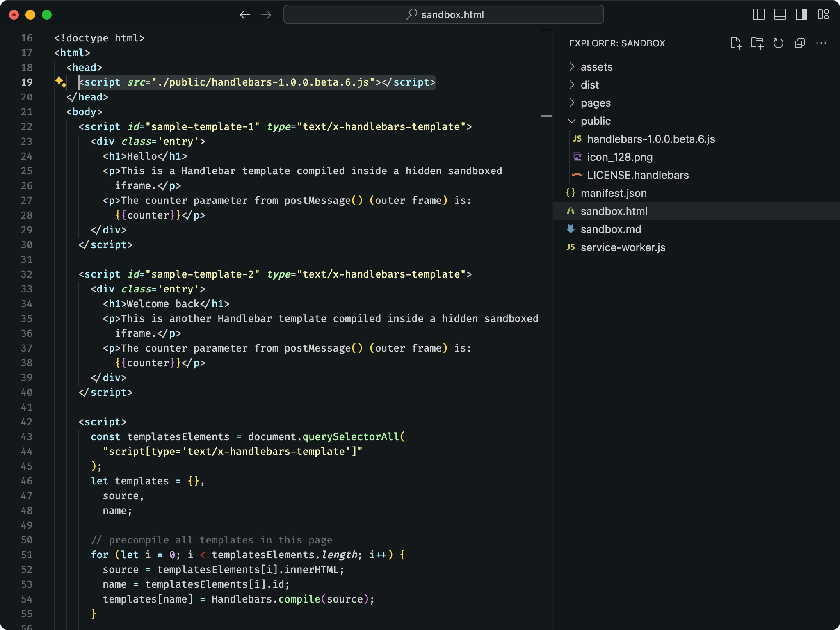Image resolution: width=840 pixels, height=630 pixels.
Task: Click the file icon beside sandbox.html in explorer
Action: pos(571,211)
